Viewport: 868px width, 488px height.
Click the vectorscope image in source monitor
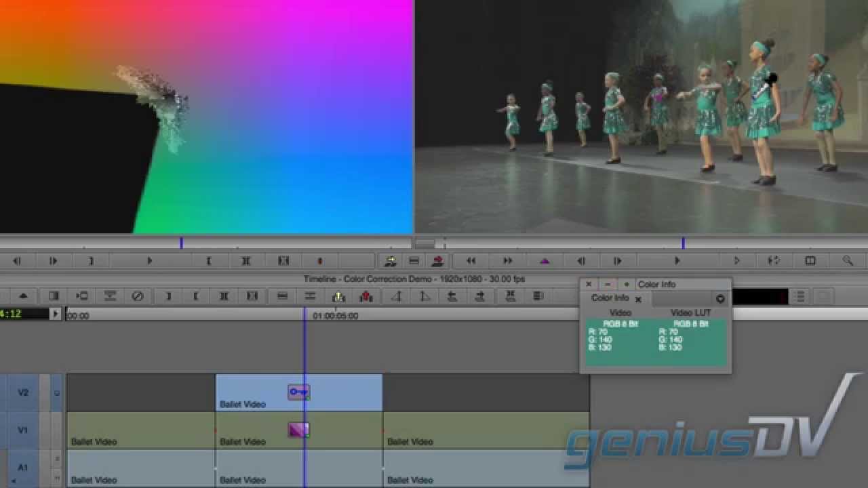[x=206, y=117]
